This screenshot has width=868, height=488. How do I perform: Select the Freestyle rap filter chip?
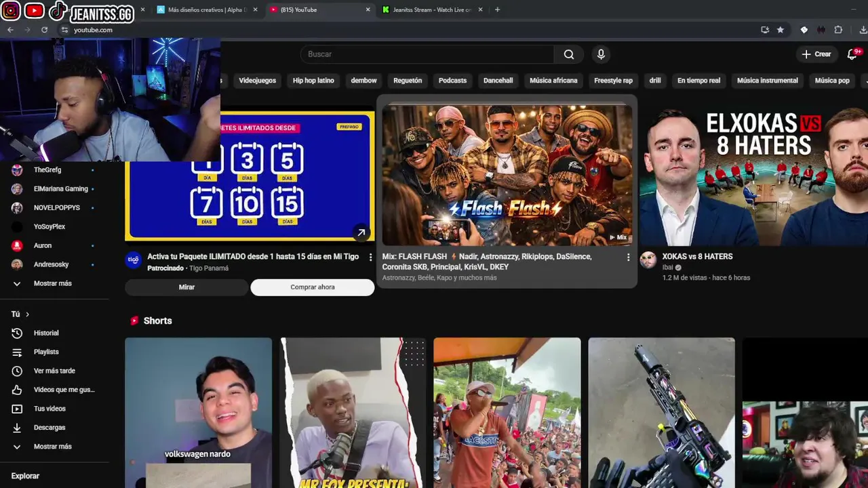(x=613, y=81)
